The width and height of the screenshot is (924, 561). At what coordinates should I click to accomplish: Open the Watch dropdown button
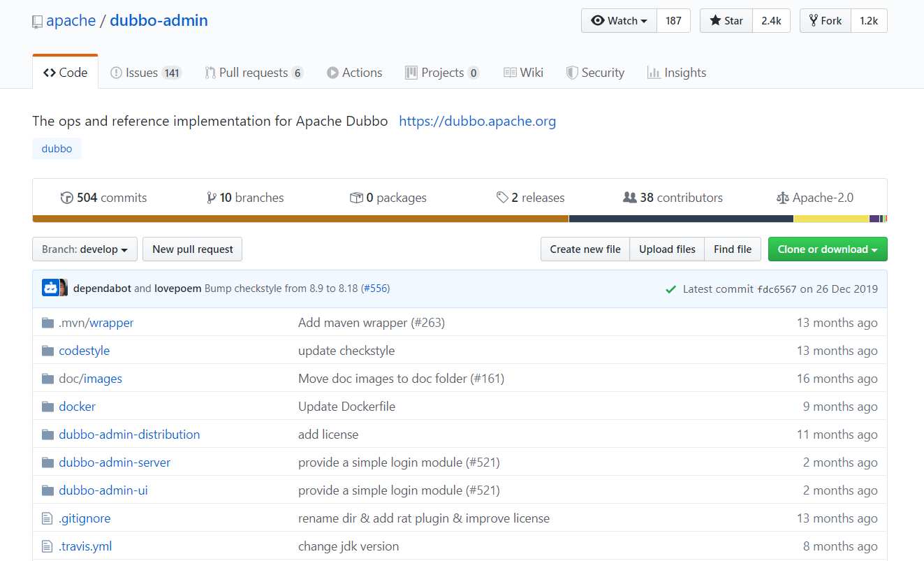click(619, 21)
